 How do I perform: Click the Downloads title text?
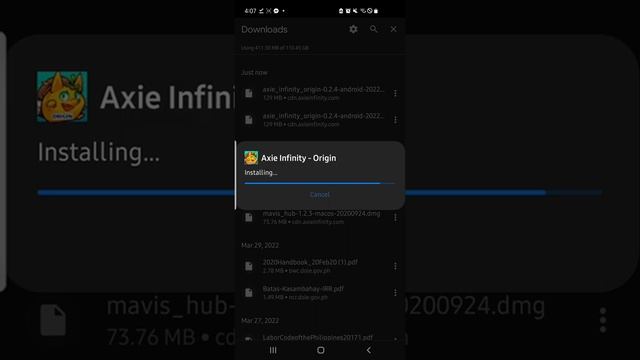point(264,29)
